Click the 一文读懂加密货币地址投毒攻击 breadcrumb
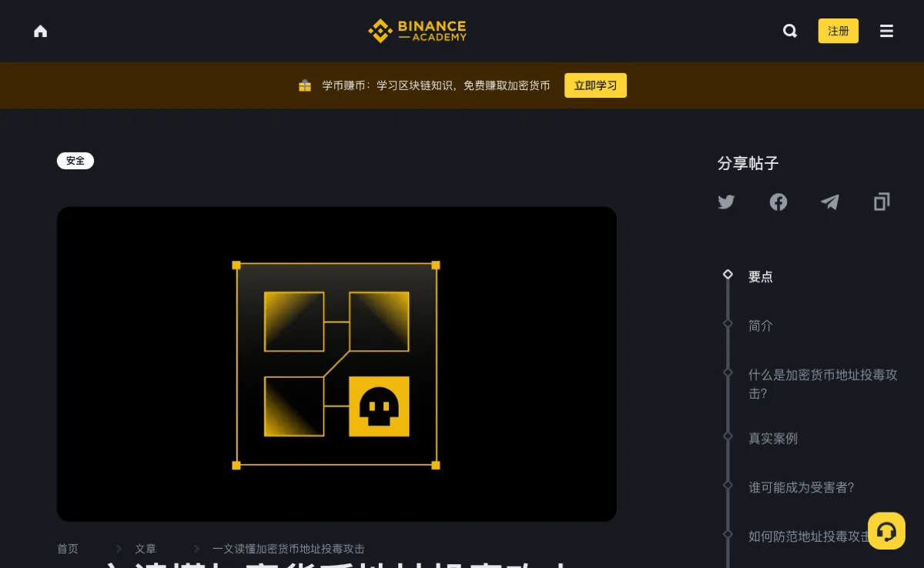This screenshot has width=924, height=568. 289,549
